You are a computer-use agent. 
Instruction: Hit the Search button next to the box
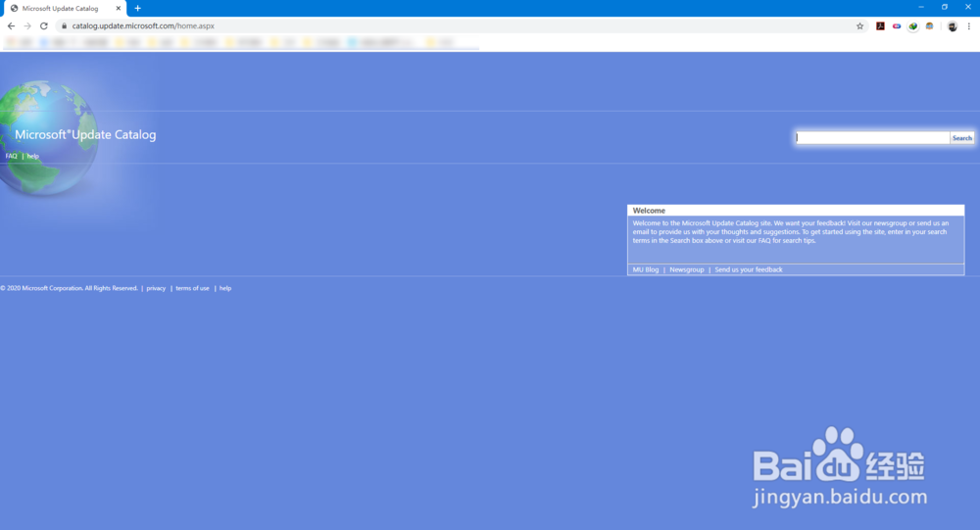[x=962, y=138]
